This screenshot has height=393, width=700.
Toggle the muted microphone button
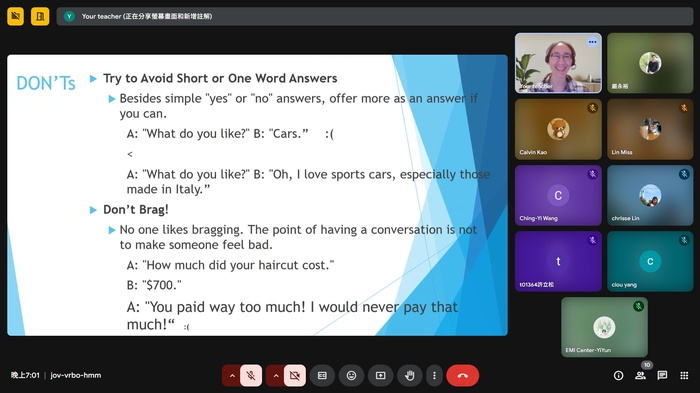point(251,376)
